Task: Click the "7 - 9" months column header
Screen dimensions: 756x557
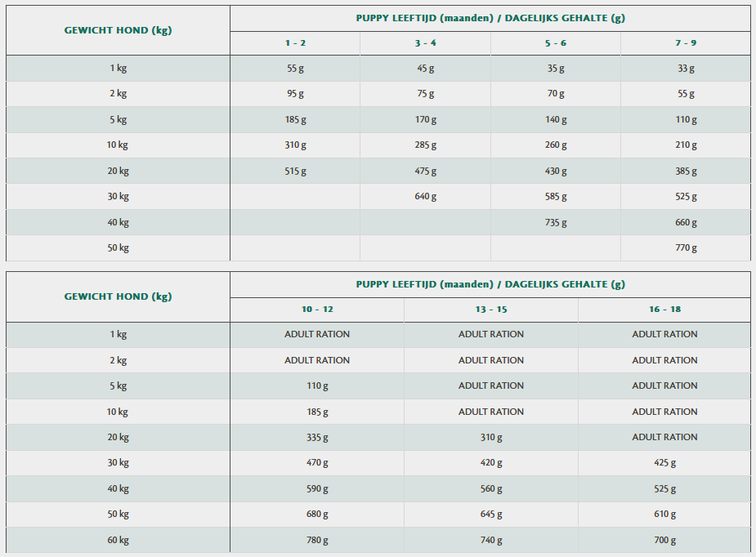Action: click(x=686, y=43)
